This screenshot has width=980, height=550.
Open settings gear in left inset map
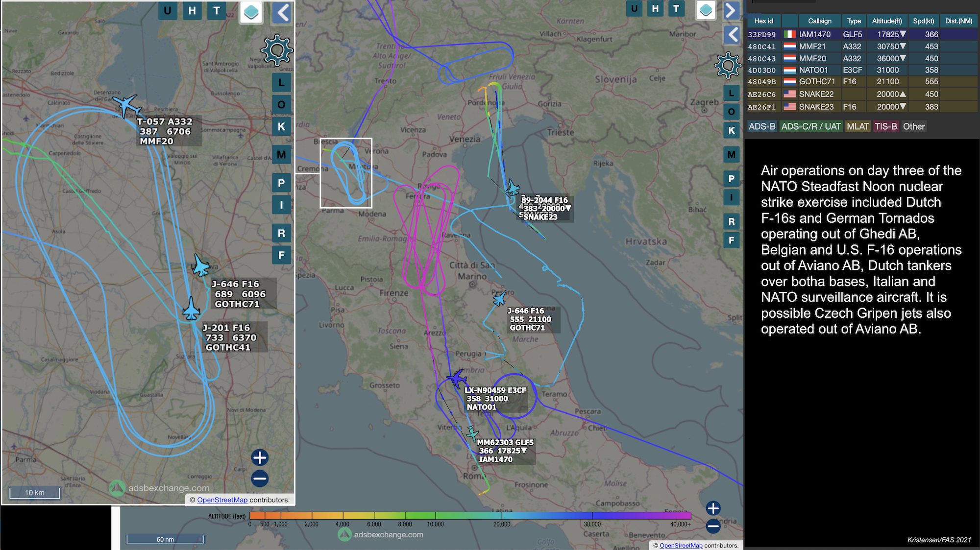point(277,49)
